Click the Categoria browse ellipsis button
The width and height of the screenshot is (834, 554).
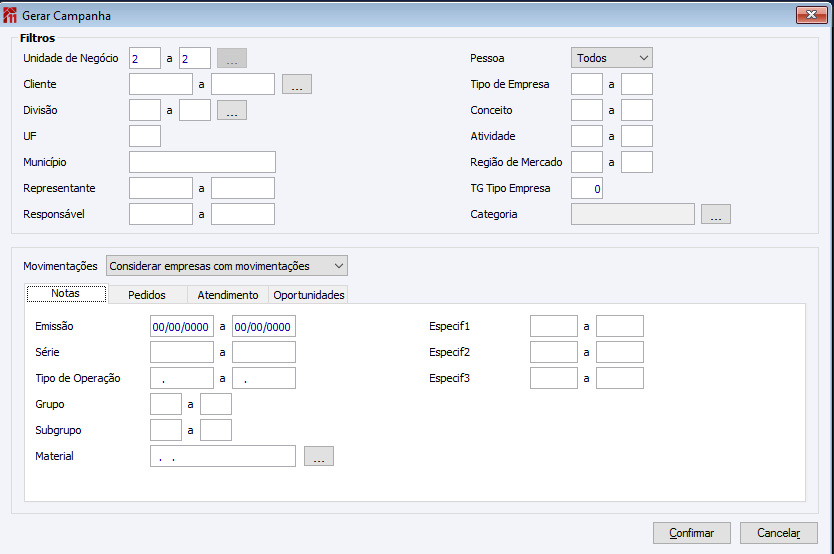pyautogui.click(x=716, y=214)
